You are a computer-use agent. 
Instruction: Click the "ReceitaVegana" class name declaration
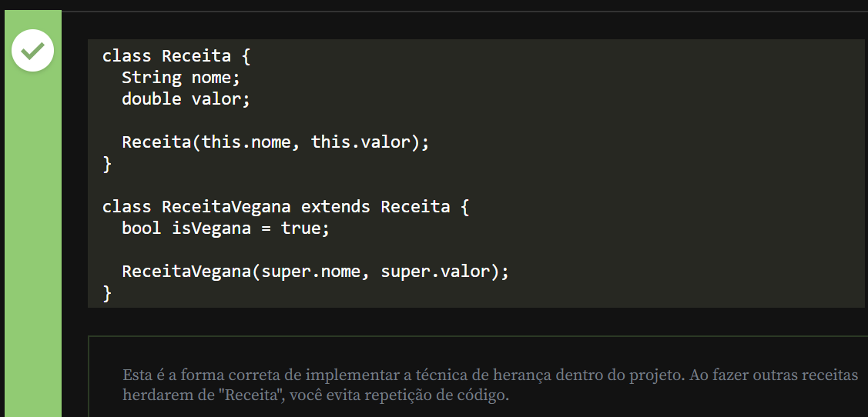click(x=226, y=207)
